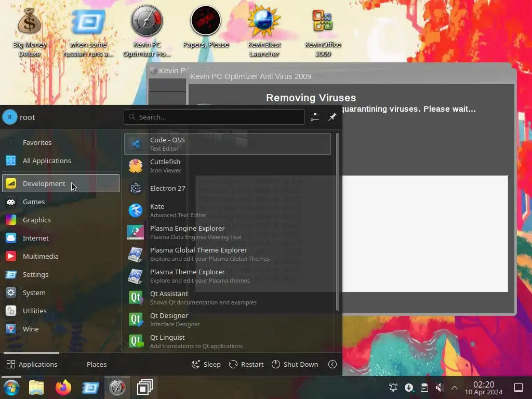The height and width of the screenshot is (399, 532).
Task: Click the show desktop button
Action: (518, 388)
